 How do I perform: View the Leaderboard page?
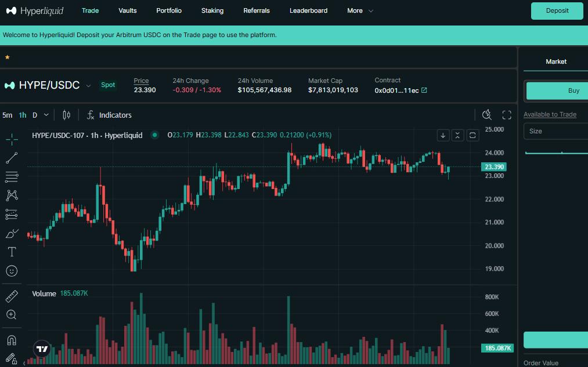(308, 10)
